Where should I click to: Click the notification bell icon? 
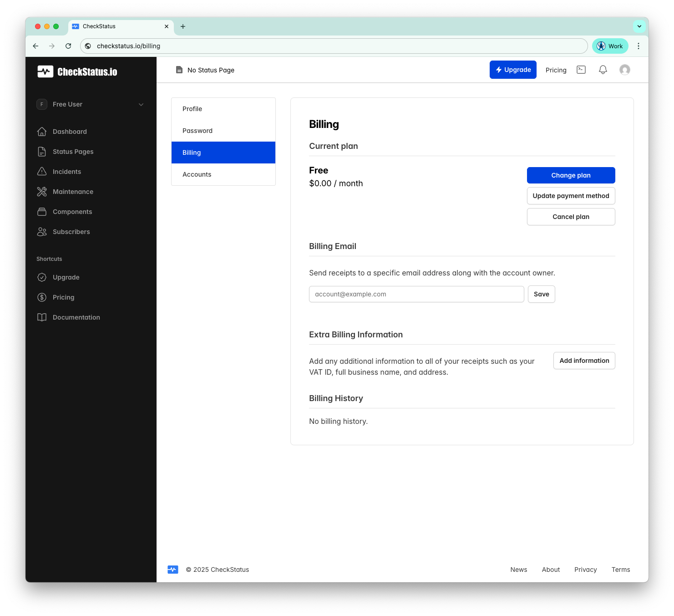(603, 70)
